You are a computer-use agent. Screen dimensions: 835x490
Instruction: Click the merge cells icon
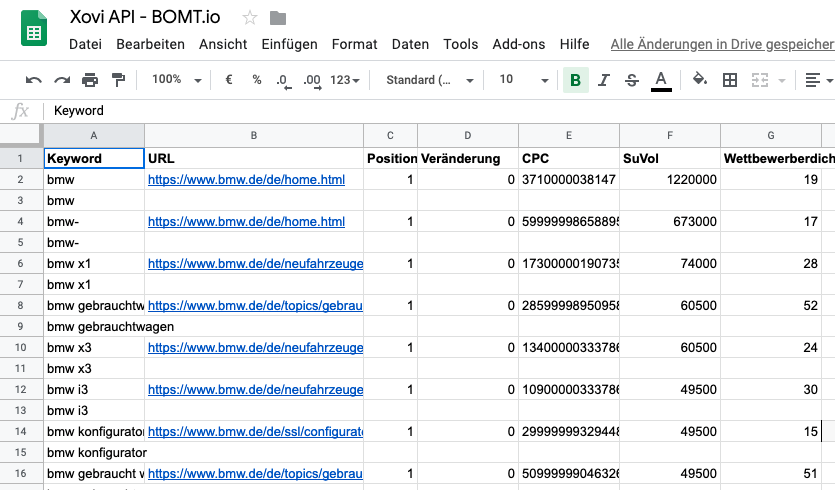click(760, 80)
